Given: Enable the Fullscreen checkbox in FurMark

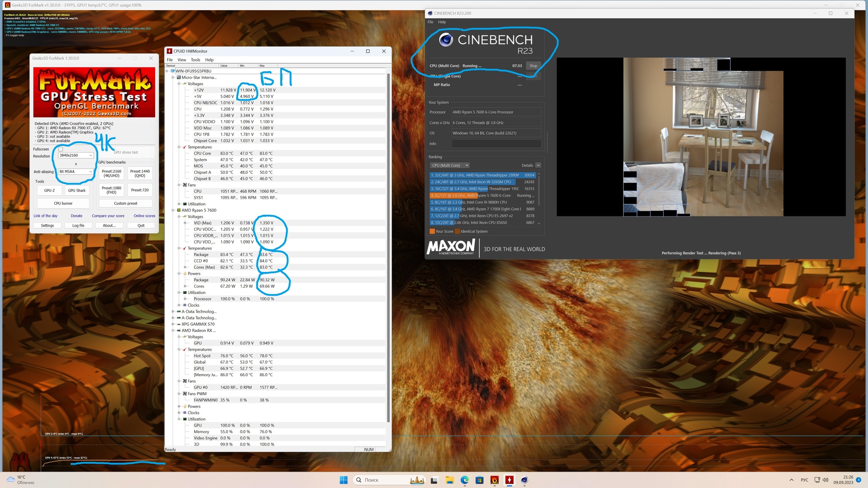Looking at the screenshot, I should point(61,149).
